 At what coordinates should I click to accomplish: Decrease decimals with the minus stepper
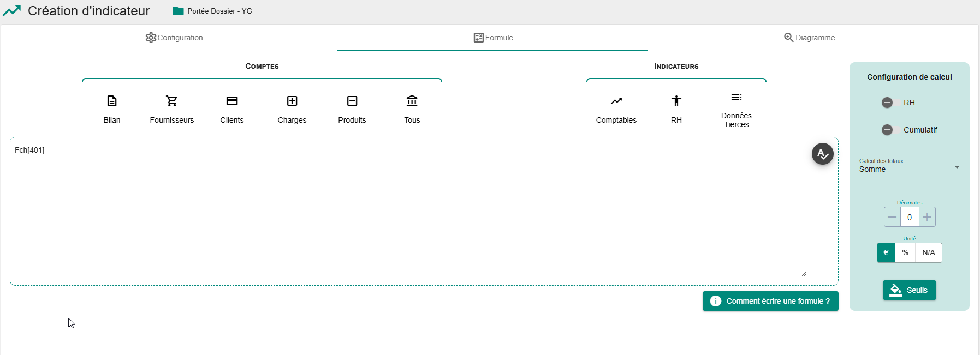point(892,217)
